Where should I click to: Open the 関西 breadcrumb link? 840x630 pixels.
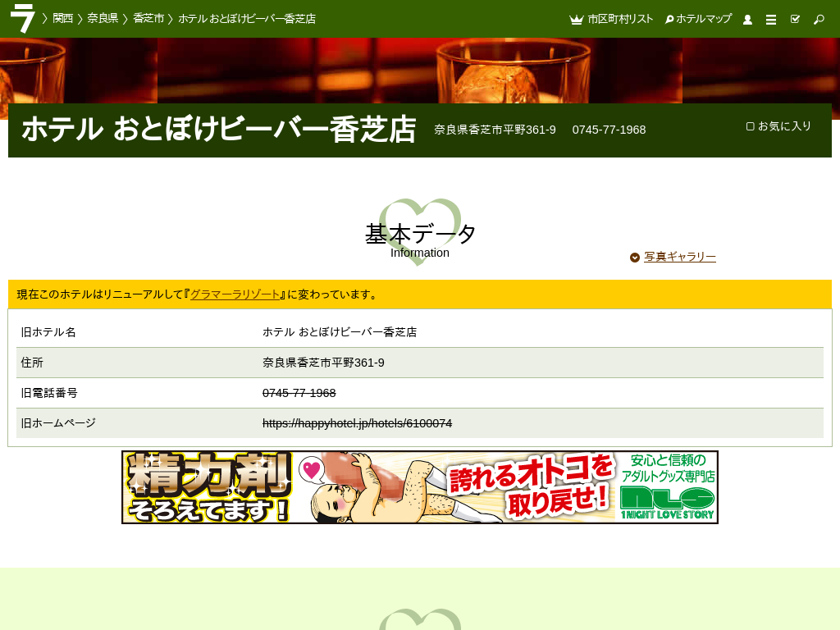tap(62, 18)
